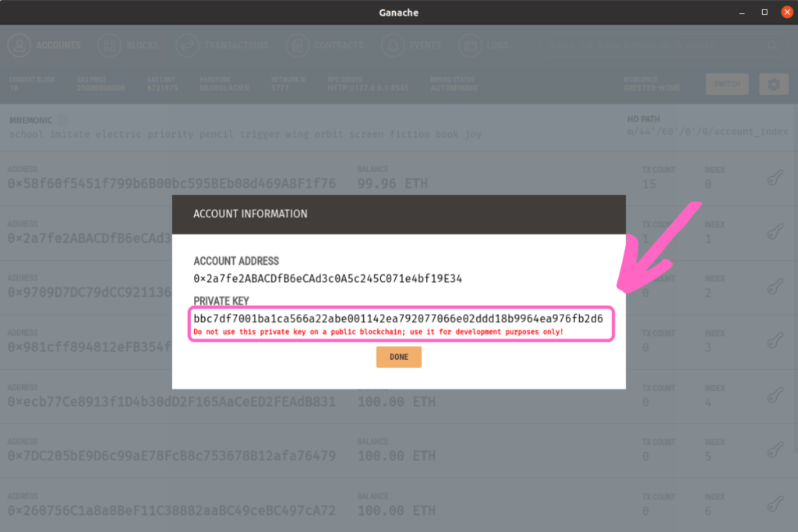The width and height of the screenshot is (798, 532).
Task: Click address 0xecb77Ce8913f1D4b30dD2F165AaCeED2FEAdB831
Action: pos(171,402)
